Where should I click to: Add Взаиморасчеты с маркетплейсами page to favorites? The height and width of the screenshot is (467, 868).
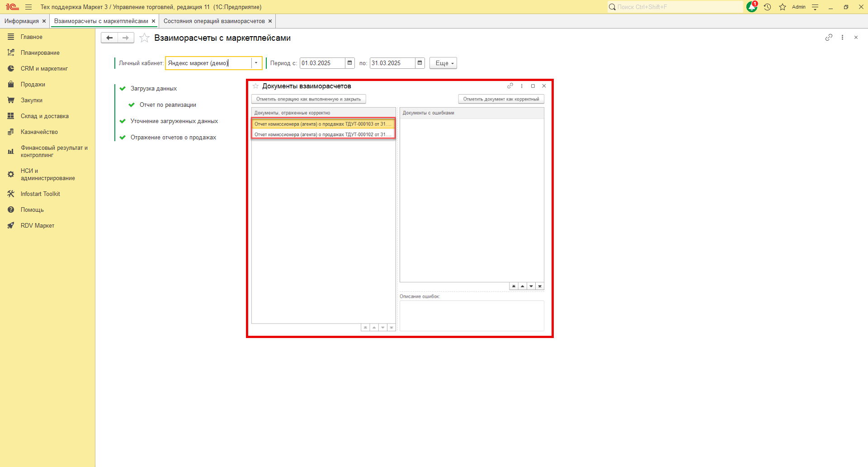tap(144, 38)
